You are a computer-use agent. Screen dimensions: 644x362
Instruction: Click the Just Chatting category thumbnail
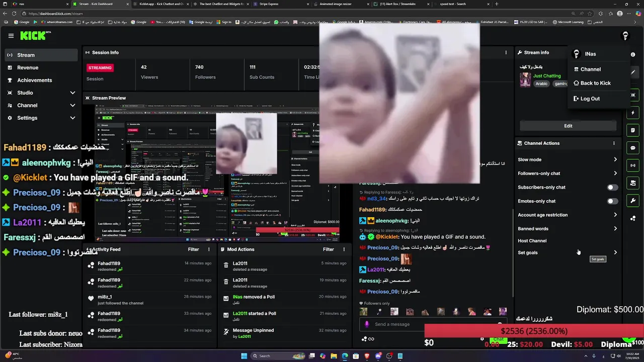coord(525,80)
